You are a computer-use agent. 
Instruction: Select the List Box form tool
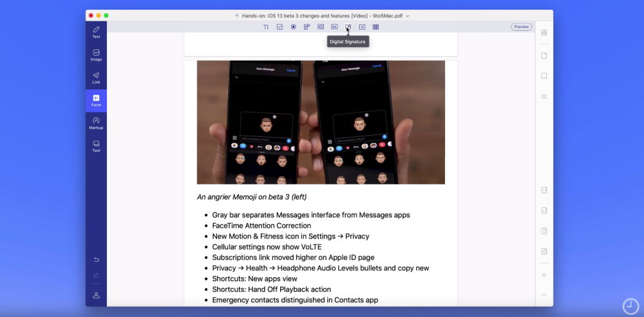coord(307,27)
